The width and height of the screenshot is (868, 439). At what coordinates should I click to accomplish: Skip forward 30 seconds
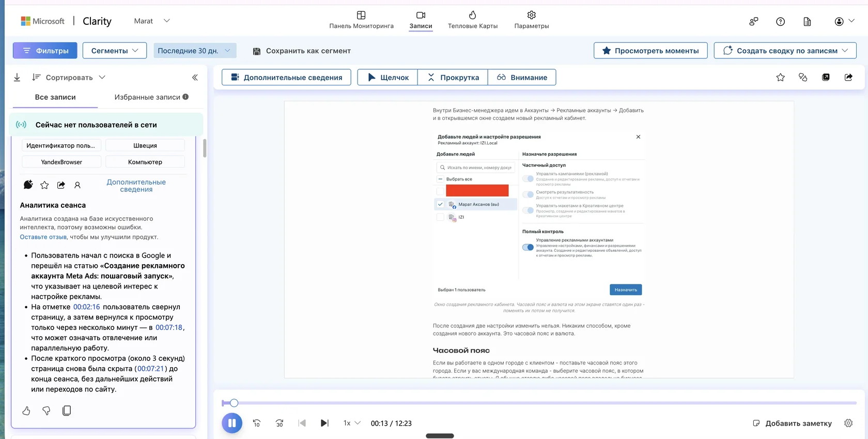(280, 423)
